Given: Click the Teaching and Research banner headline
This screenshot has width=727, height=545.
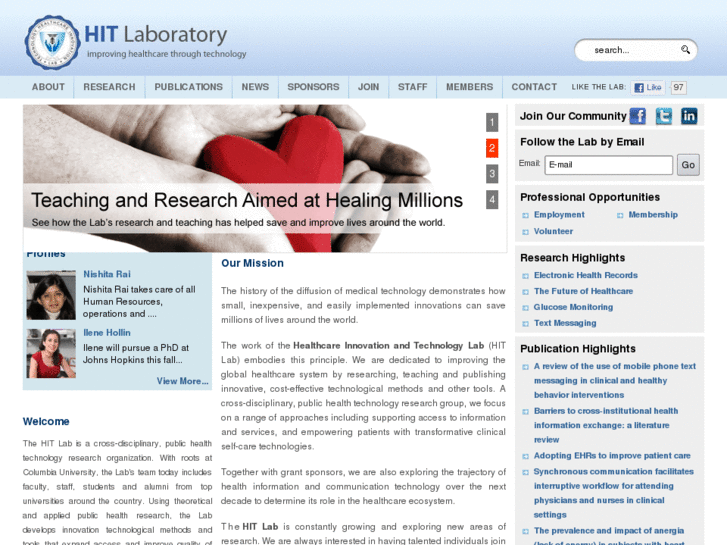Looking at the screenshot, I should point(247,200).
